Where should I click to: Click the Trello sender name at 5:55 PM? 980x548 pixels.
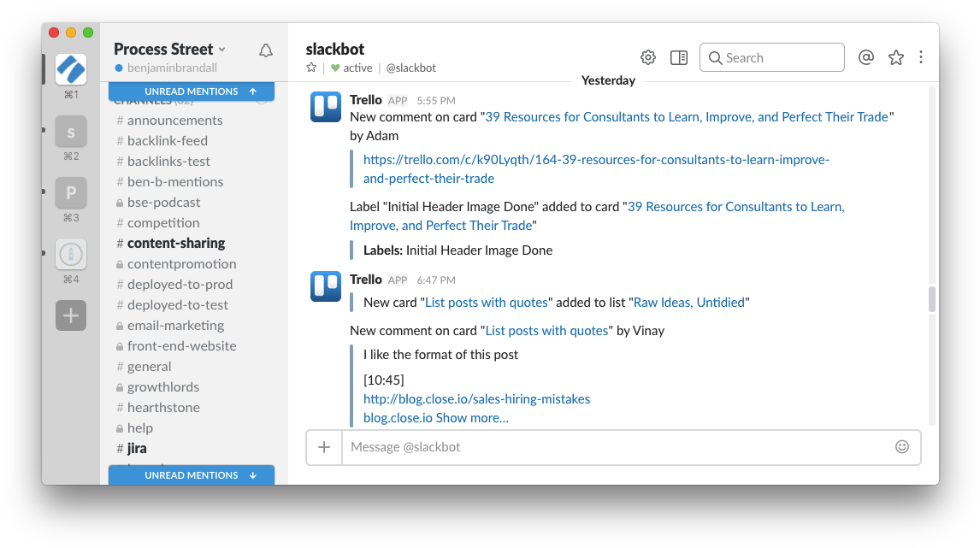coord(366,100)
